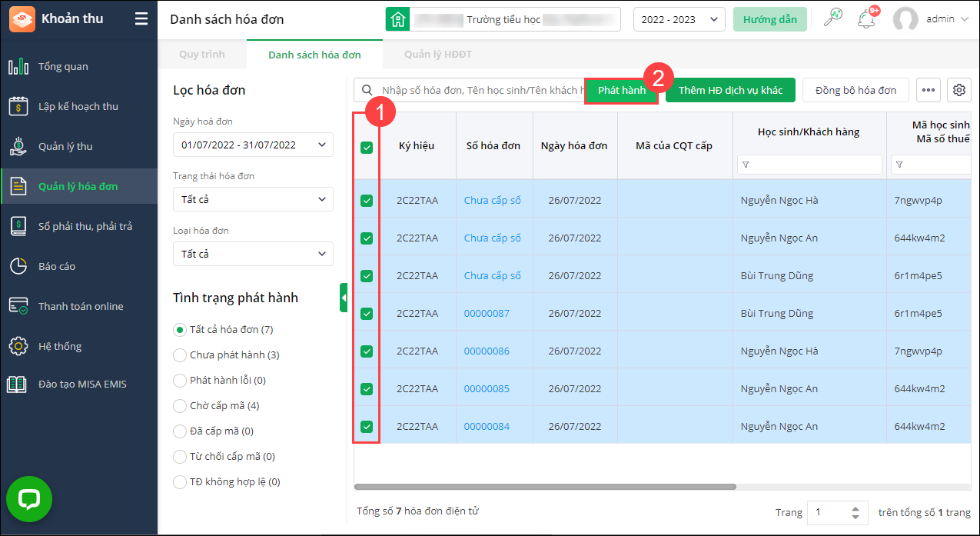Viewport: 980px width, 536px height.
Task: Toggle the select-all header checkbox
Action: click(x=367, y=148)
